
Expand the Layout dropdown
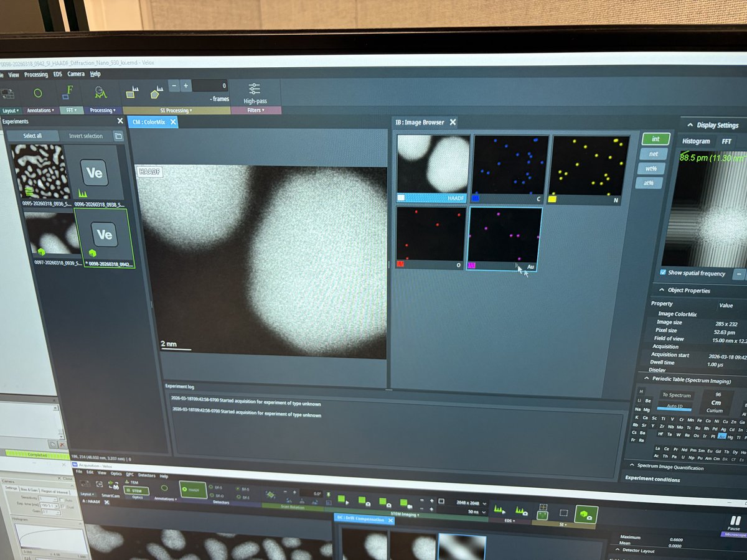point(11,110)
